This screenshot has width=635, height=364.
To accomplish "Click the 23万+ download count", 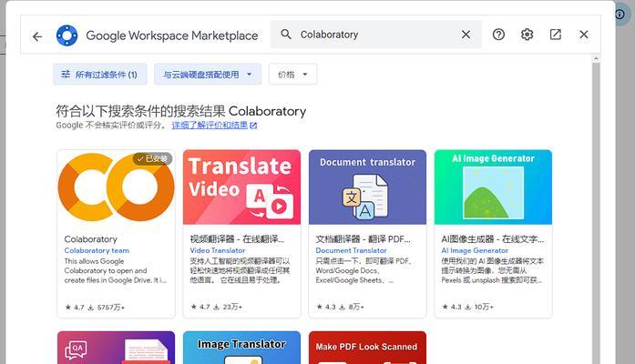I will point(232,307).
